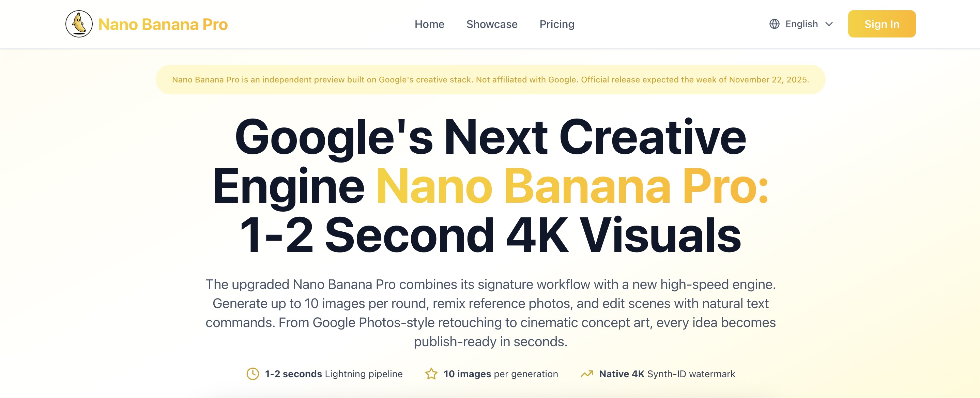Click the banana mascot logo icon

tap(79, 24)
